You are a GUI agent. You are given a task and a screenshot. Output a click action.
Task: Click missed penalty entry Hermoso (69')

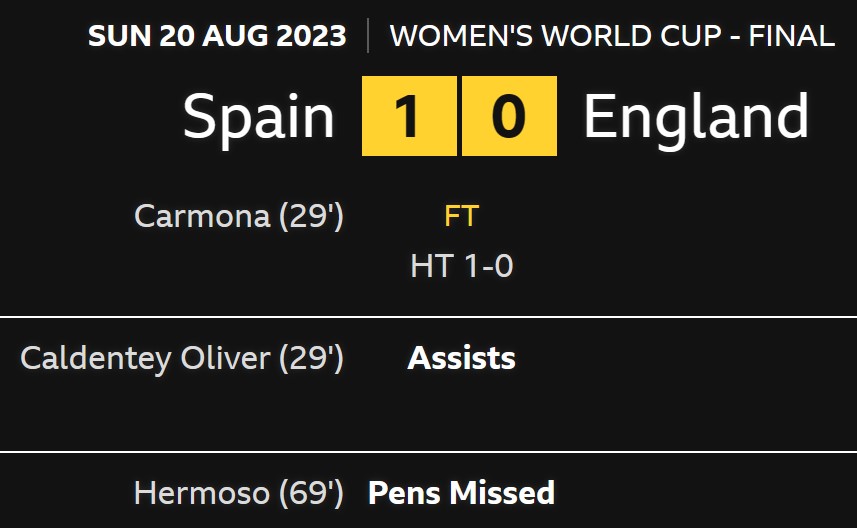click(239, 493)
